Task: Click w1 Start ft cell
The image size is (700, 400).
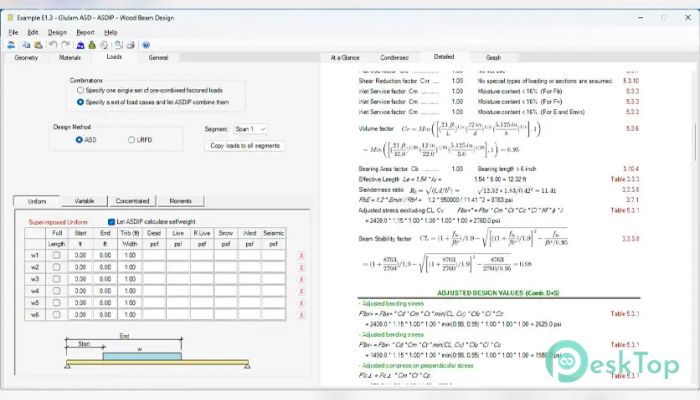Action: (x=80, y=255)
